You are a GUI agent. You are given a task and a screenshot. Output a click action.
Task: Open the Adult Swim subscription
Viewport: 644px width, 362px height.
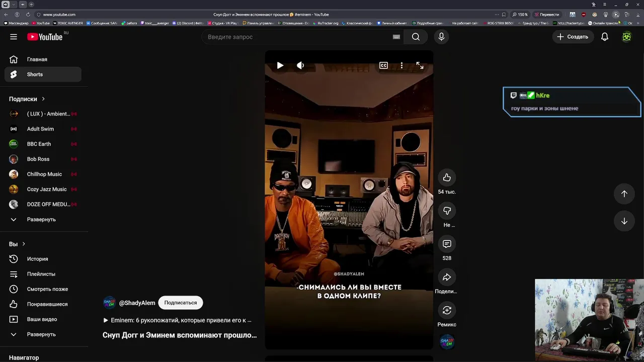43,129
